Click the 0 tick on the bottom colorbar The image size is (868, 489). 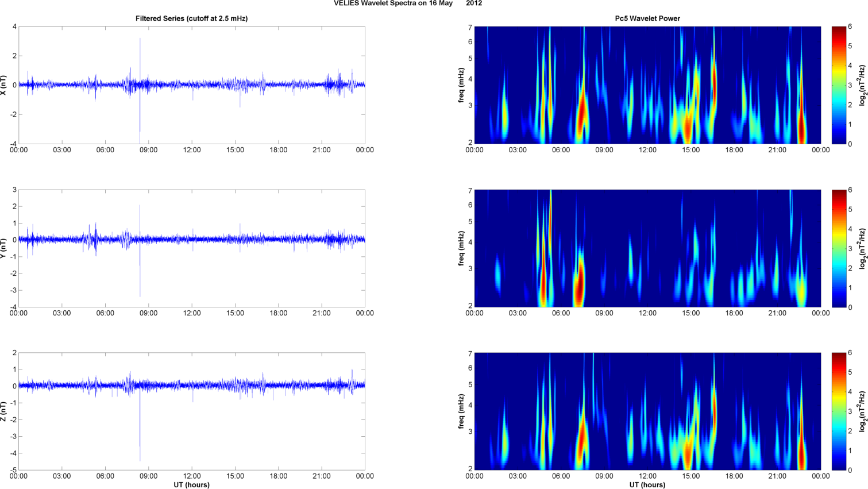(850, 471)
